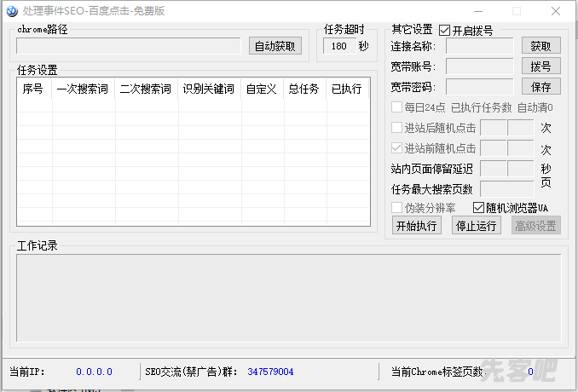
Task: Focus the 任务超时 seconds field
Action: 338,46
